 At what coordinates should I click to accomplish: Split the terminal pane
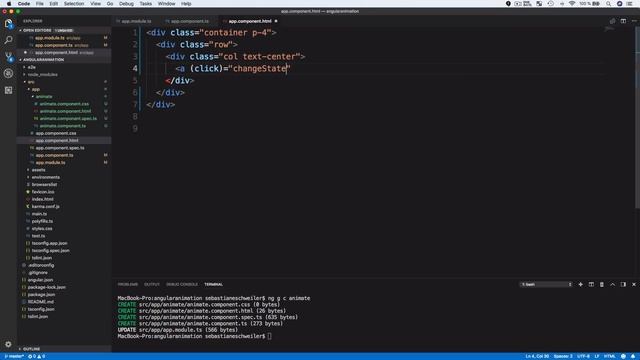tap(591, 284)
